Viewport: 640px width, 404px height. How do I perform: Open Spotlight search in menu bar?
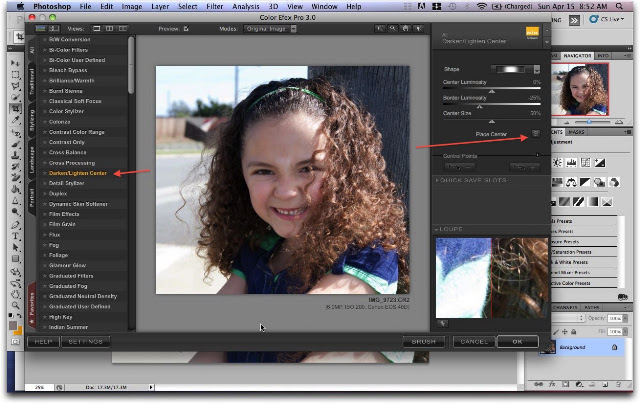point(619,6)
